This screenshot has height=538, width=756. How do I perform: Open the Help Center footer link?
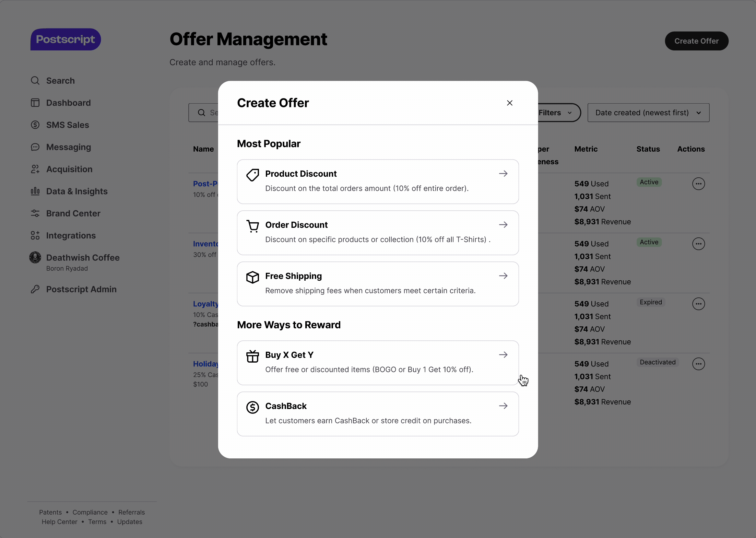point(59,522)
